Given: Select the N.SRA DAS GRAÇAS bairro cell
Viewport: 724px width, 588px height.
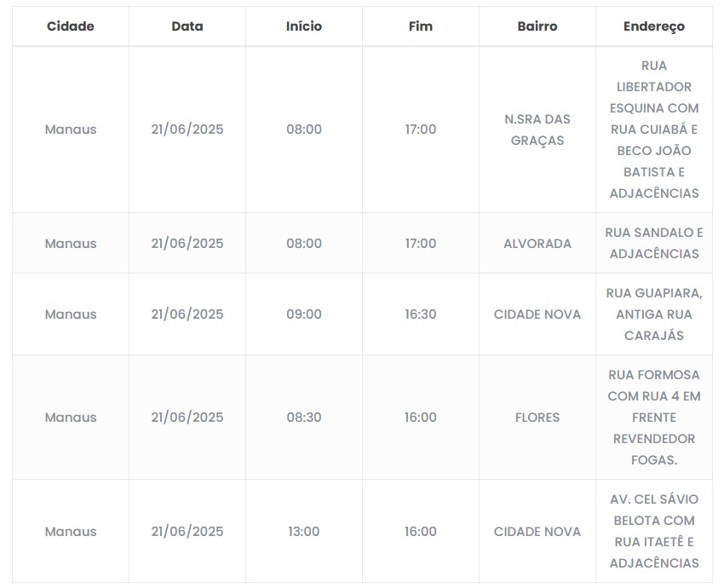Looking at the screenshot, I should pos(537,130).
